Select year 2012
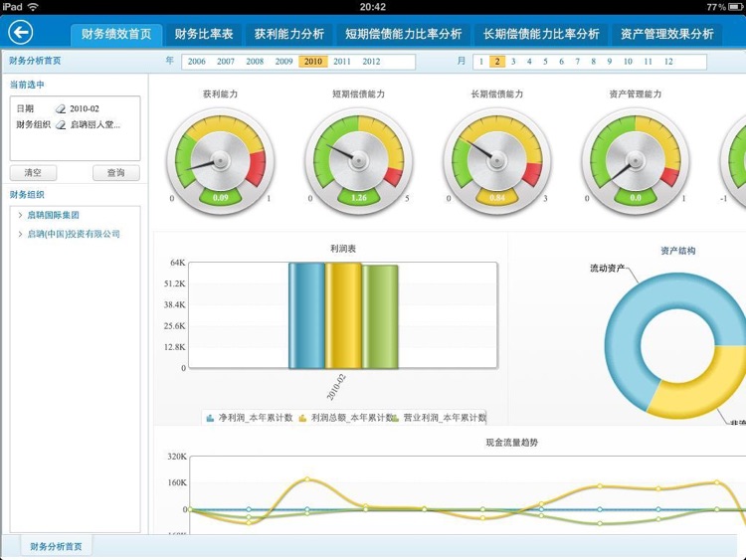Viewport: 746px width, 560px height. (371, 62)
